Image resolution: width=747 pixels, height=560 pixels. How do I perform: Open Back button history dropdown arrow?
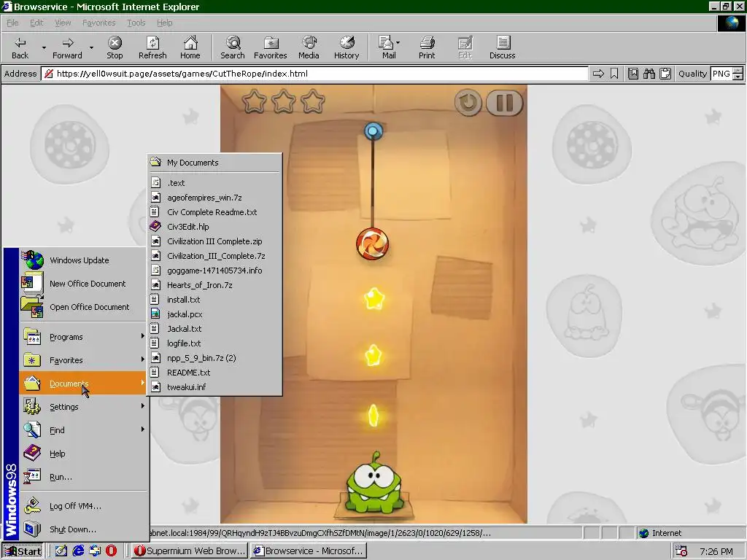pyautogui.click(x=44, y=47)
